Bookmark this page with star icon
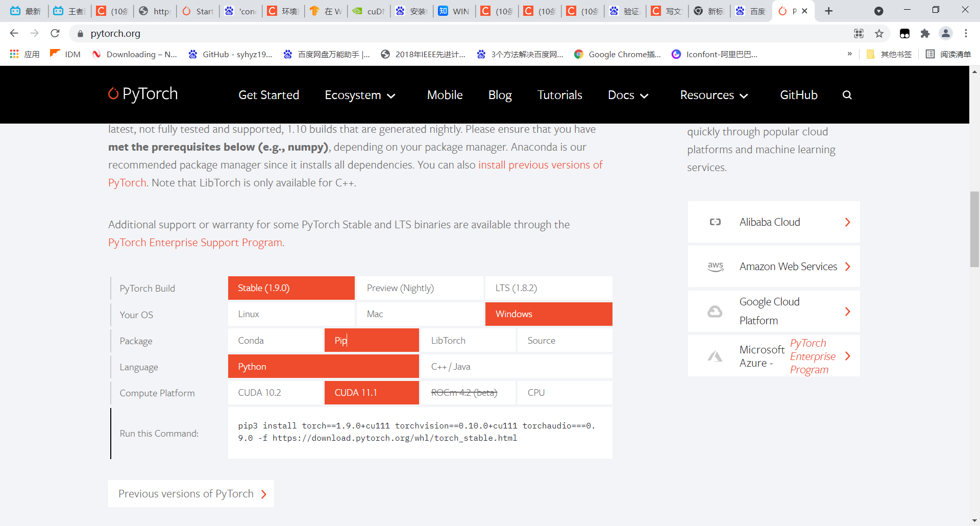This screenshot has width=980, height=526. [879, 33]
